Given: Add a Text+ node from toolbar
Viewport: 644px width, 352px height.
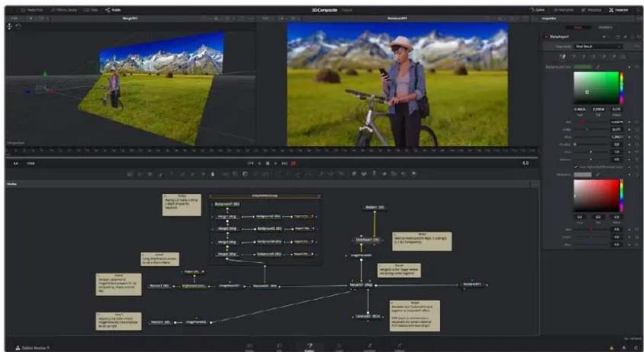Looking at the screenshot, I should point(150,174).
